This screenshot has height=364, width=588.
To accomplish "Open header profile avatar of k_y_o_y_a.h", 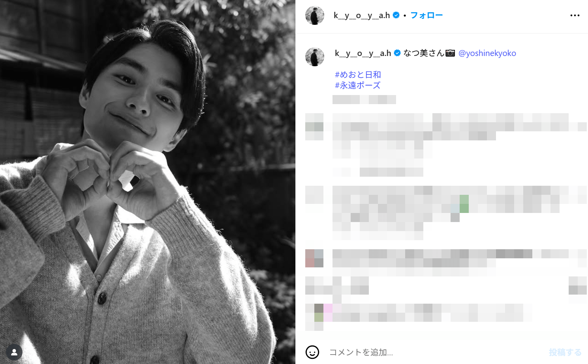I will (315, 15).
